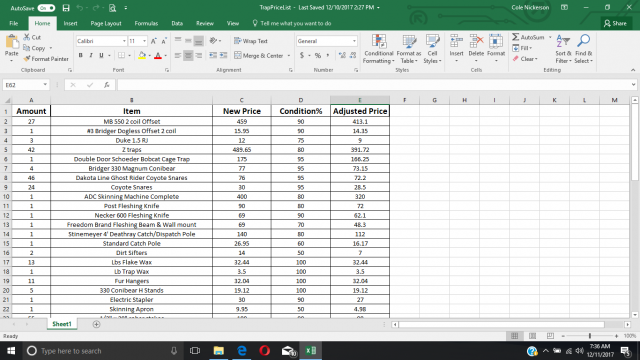This screenshot has width=640, height=360.
Task: Add a new sheet with plus button
Action: 96,324
